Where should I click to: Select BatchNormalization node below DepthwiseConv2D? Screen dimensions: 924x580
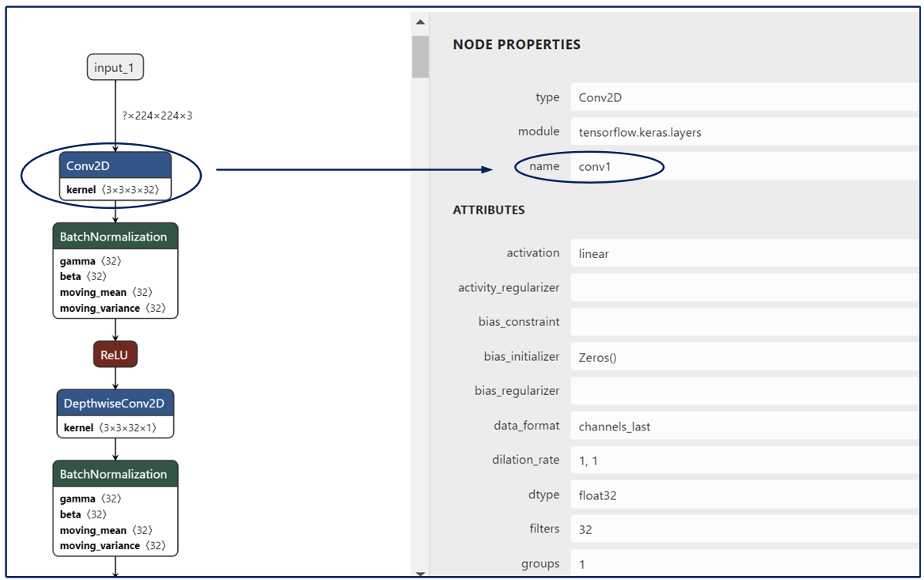(115, 474)
